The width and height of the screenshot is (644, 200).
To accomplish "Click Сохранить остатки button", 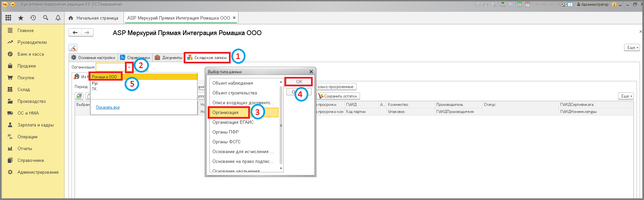I will 338,96.
